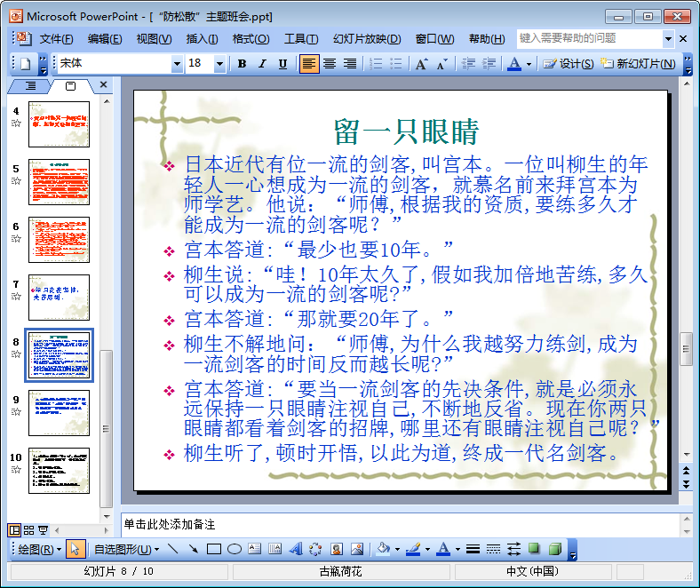Open the 设计(S) design pane
This screenshot has width=700, height=588.
[x=569, y=64]
